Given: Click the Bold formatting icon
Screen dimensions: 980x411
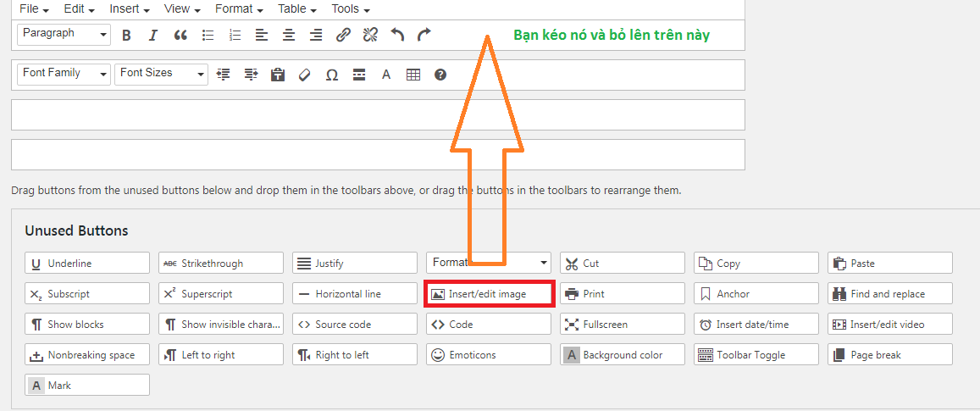Looking at the screenshot, I should (126, 35).
